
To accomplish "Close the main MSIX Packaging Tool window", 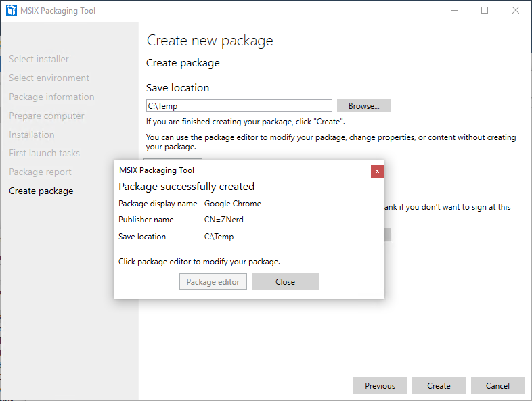I will 515,11.
